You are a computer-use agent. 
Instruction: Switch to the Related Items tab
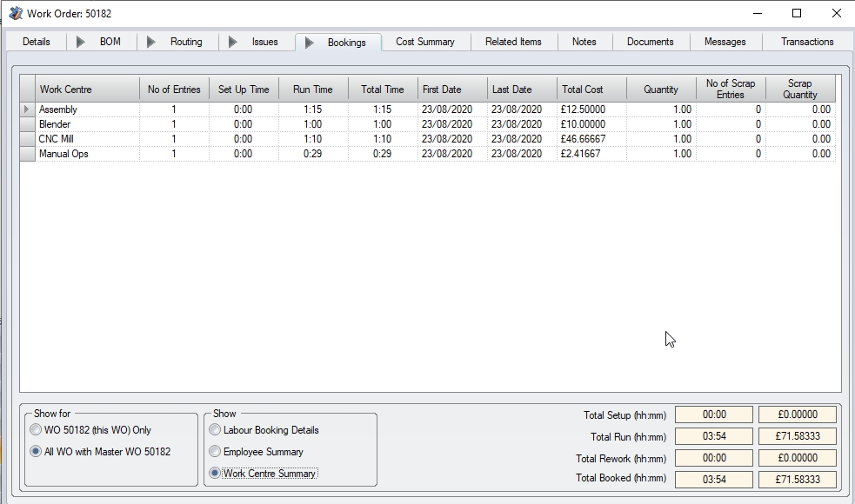pos(513,42)
